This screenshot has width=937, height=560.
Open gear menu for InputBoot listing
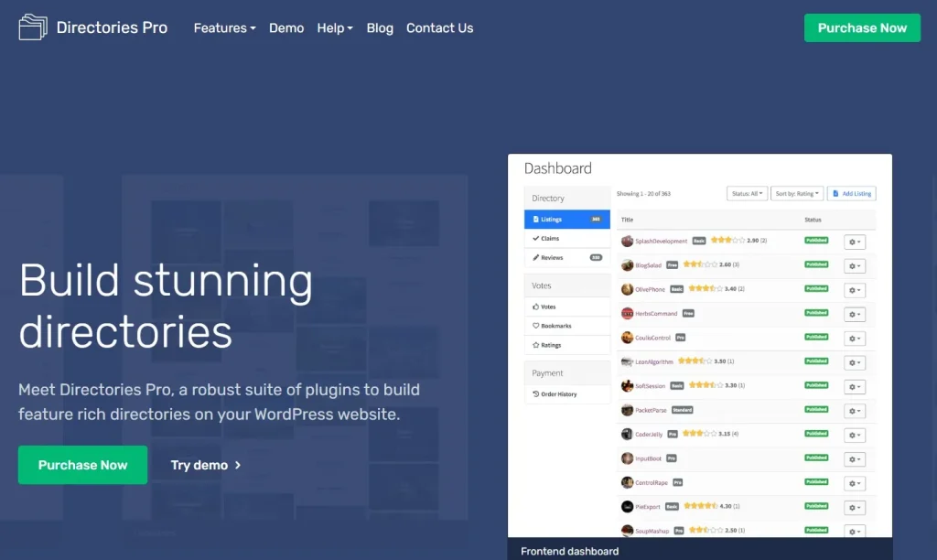tap(855, 459)
